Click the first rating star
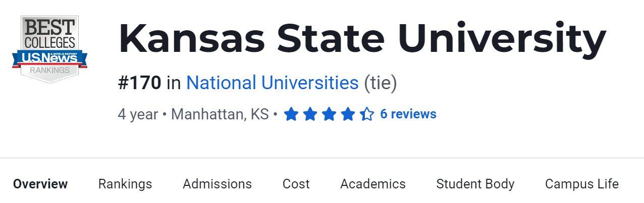 [x=291, y=115]
